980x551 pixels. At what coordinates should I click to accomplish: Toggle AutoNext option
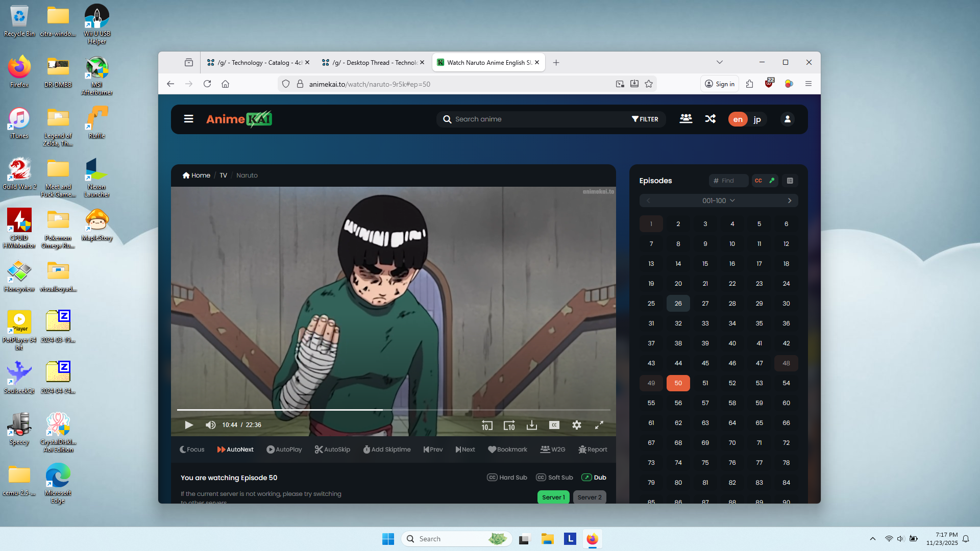(235, 449)
